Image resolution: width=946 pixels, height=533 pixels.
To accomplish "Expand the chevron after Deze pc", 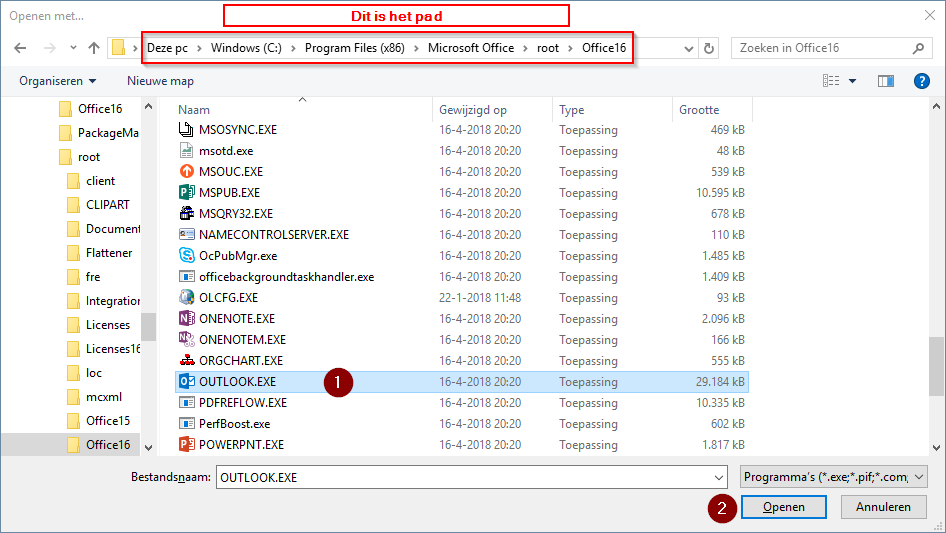I will pyautogui.click(x=199, y=48).
